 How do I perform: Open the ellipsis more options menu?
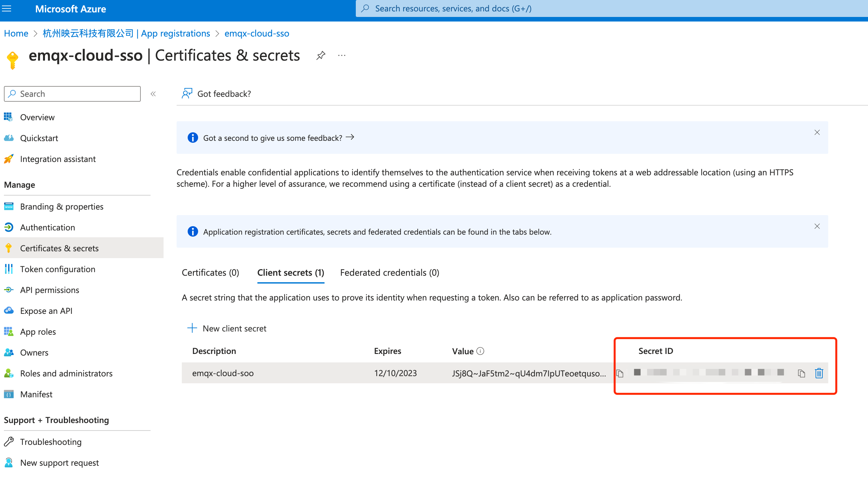[x=341, y=55]
